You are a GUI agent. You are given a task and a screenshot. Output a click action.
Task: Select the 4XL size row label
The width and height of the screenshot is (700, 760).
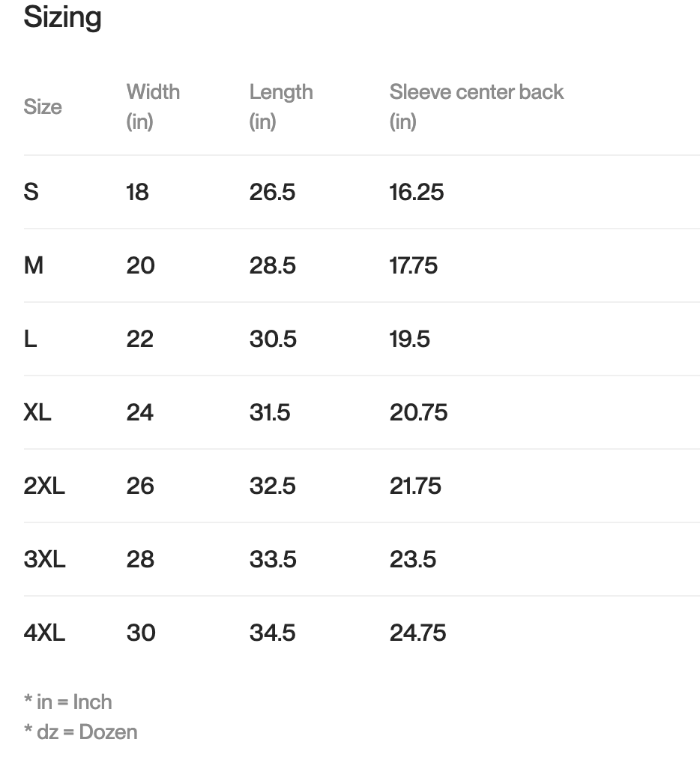[44, 633]
